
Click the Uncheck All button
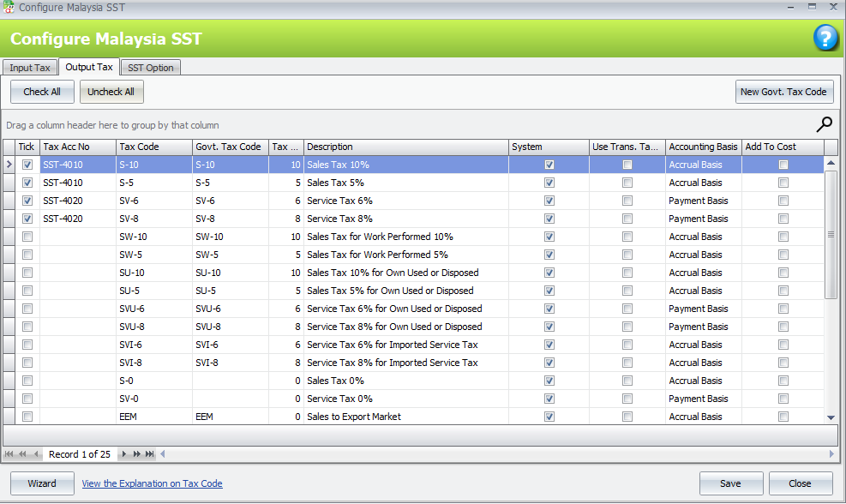[111, 92]
